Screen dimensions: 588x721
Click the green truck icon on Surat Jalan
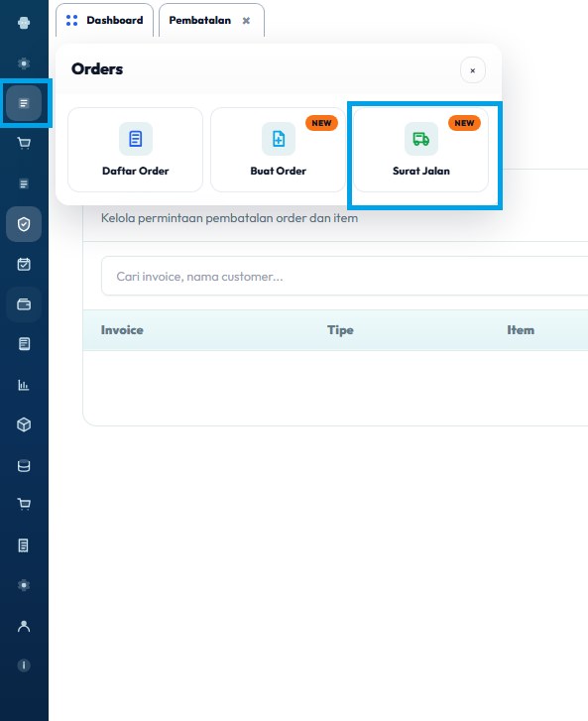coord(421,139)
